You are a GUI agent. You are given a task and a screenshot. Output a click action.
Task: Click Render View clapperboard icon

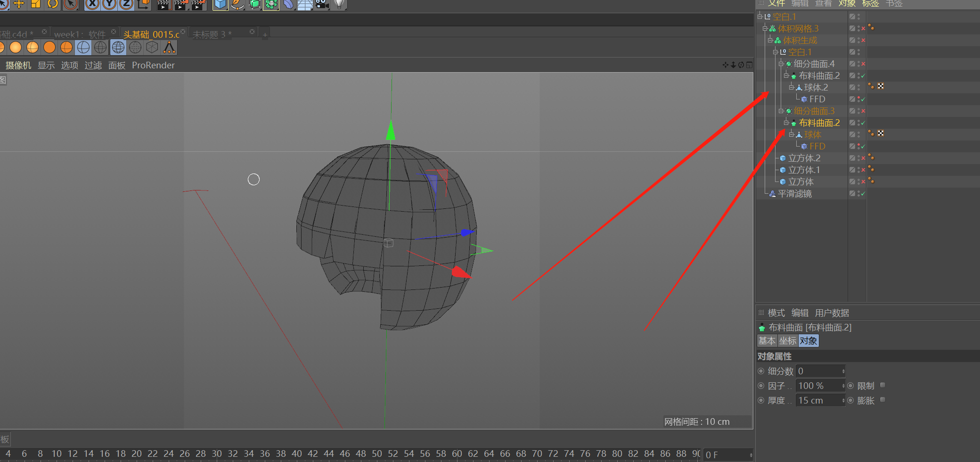163,4
